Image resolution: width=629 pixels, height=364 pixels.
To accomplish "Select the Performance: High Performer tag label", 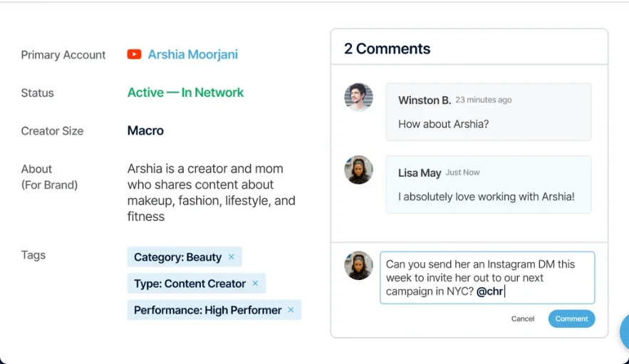I will click(x=207, y=310).
